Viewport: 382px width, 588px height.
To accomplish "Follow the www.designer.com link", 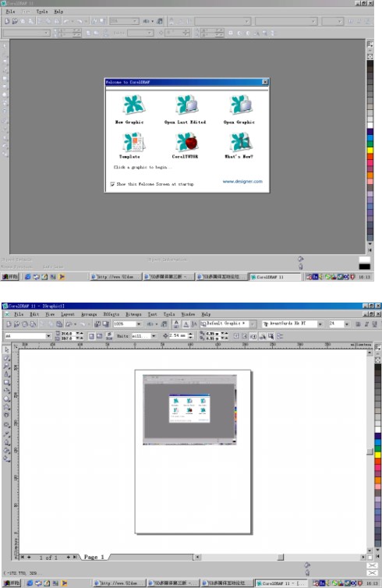I will point(242,182).
